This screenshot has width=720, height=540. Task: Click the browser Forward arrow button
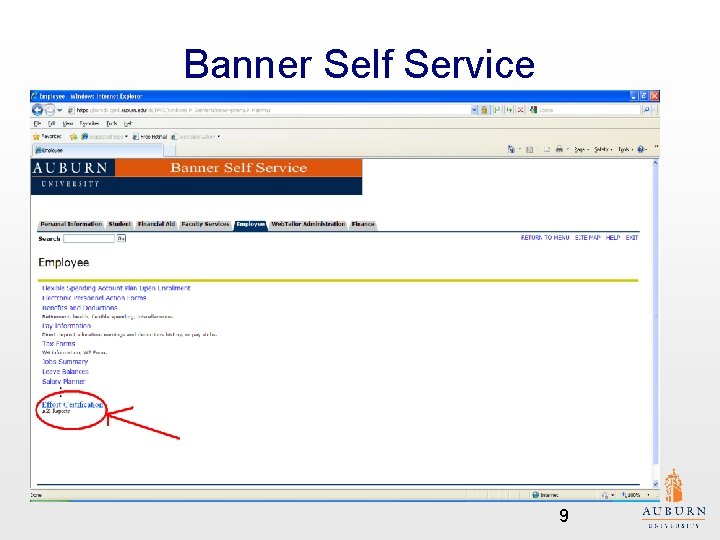click(x=50, y=110)
